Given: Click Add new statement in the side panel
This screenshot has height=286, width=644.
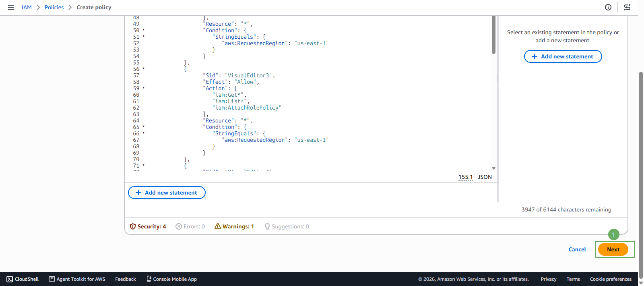Looking at the screenshot, I should (563, 56).
